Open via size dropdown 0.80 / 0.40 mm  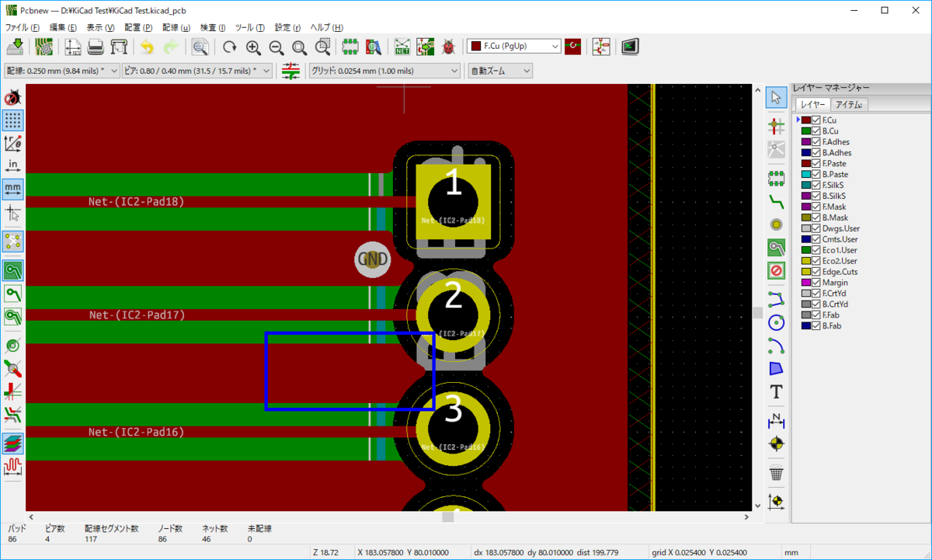pos(198,71)
